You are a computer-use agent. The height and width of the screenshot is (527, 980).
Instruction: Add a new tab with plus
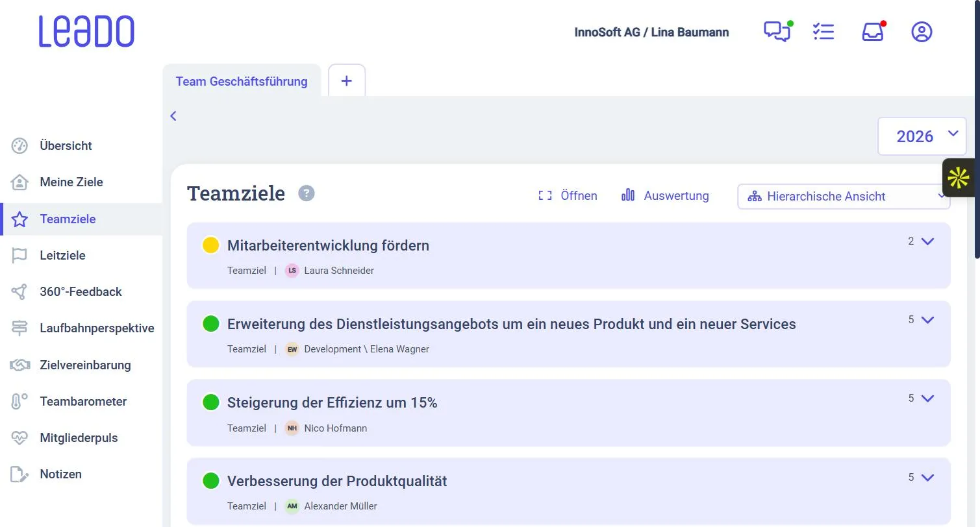347,80
